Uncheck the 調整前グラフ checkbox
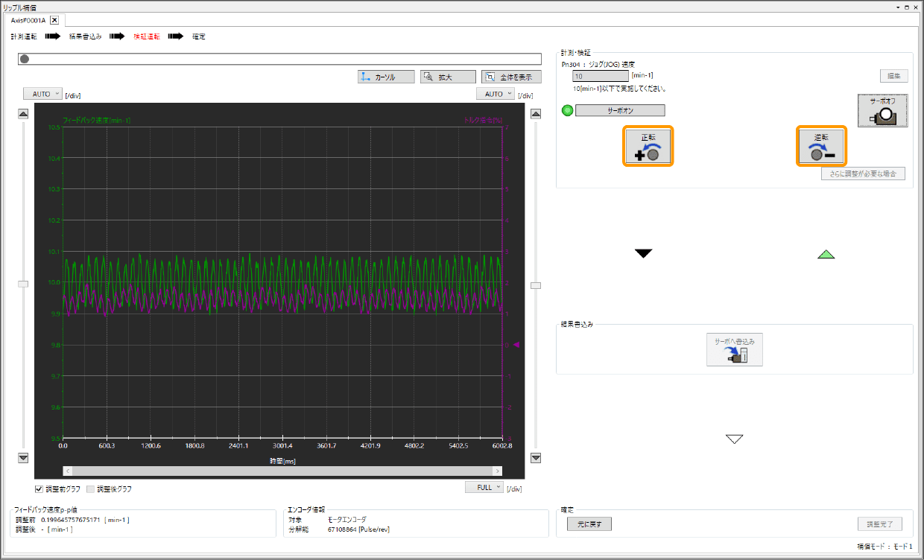The width and height of the screenshot is (924, 560). click(39, 489)
